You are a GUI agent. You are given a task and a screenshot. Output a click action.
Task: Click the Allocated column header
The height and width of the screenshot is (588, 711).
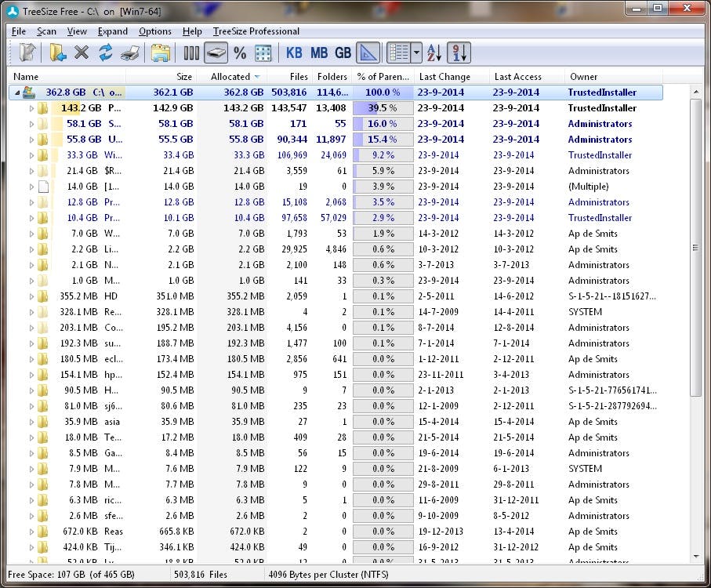pos(232,77)
